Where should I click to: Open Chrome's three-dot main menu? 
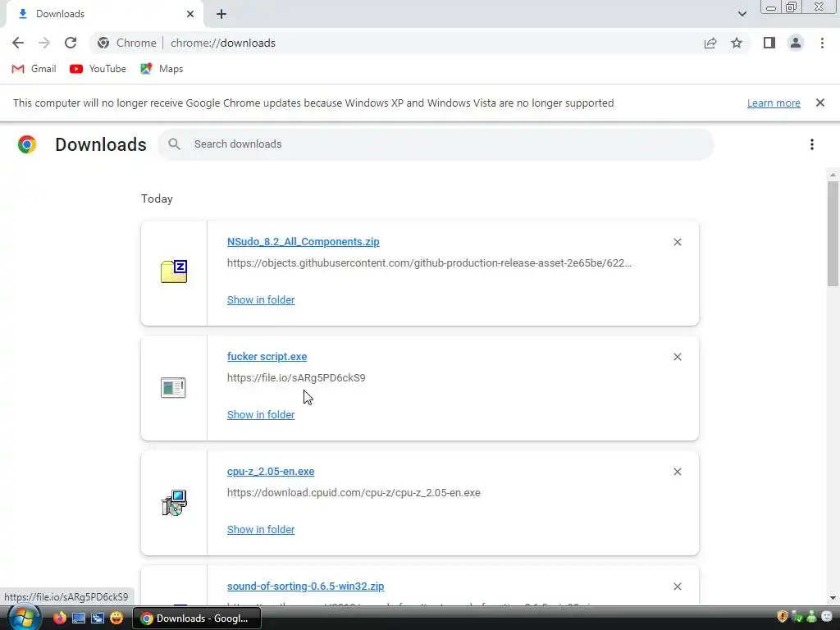click(x=822, y=43)
